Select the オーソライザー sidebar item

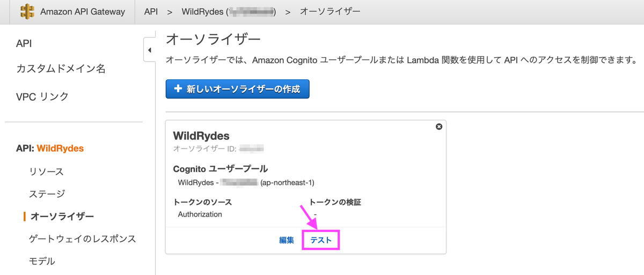click(x=62, y=216)
